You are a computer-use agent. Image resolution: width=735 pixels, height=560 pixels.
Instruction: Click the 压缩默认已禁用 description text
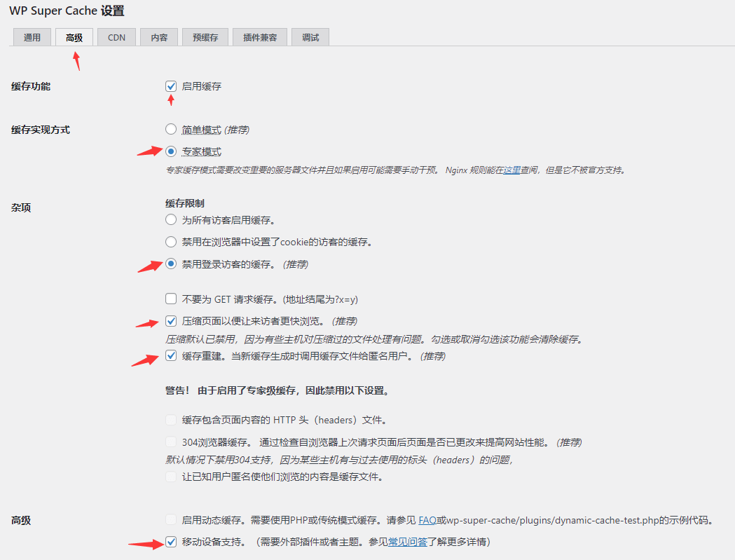(x=375, y=339)
